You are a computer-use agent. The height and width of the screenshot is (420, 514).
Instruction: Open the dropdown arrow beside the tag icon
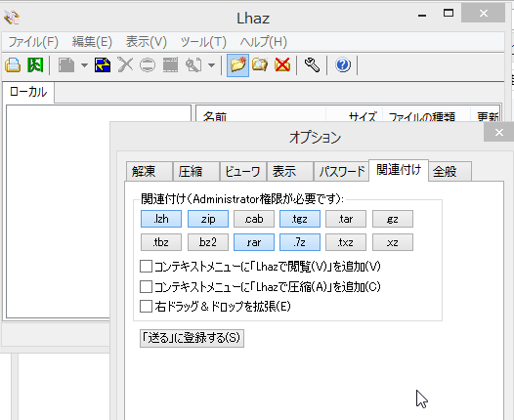[211, 65]
